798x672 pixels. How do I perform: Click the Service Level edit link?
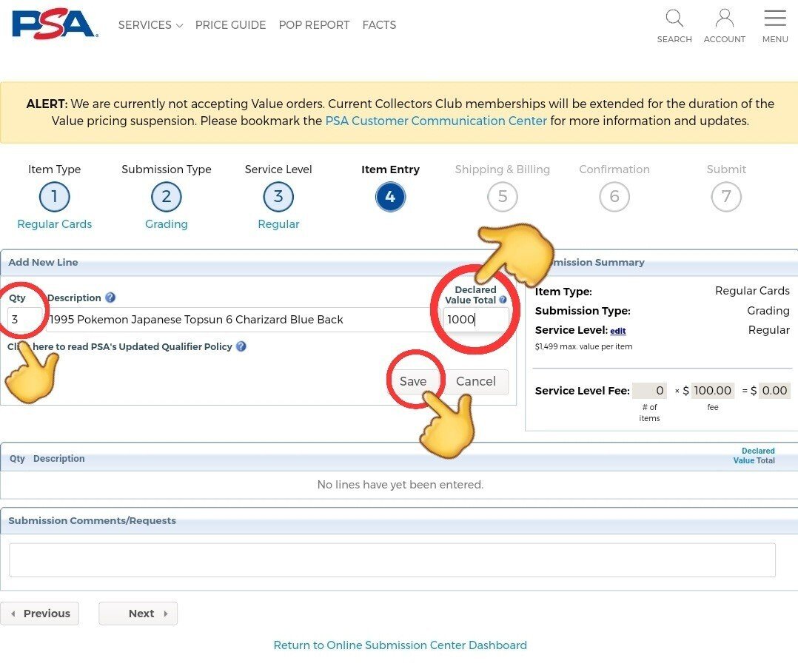click(618, 331)
